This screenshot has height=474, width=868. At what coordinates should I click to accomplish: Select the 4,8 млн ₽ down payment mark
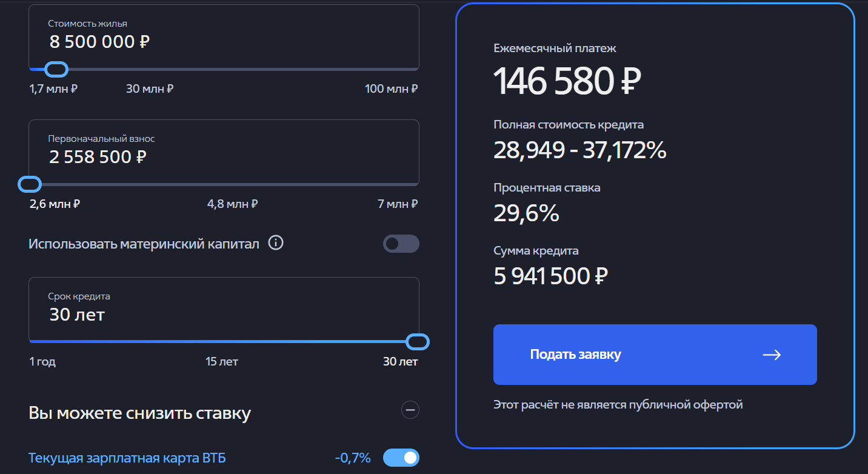pos(232,204)
